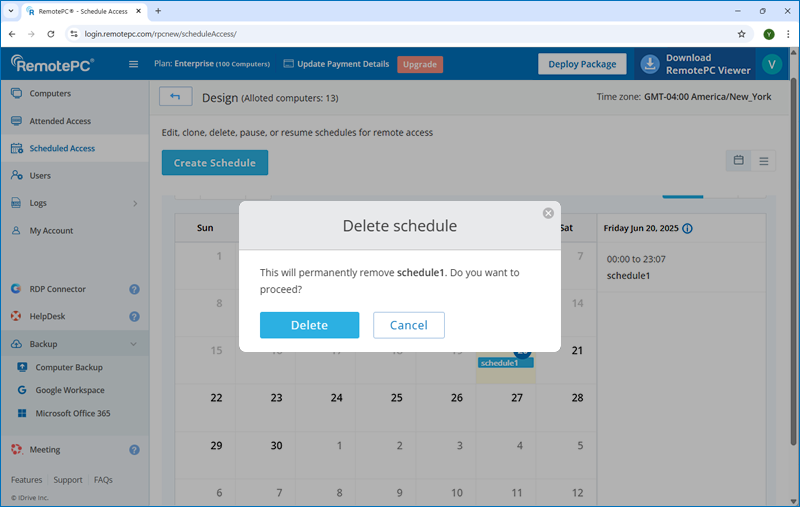Open the Chrome three-dot menu
The width and height of the screenshot is (800, 507).
pos(788,33)
